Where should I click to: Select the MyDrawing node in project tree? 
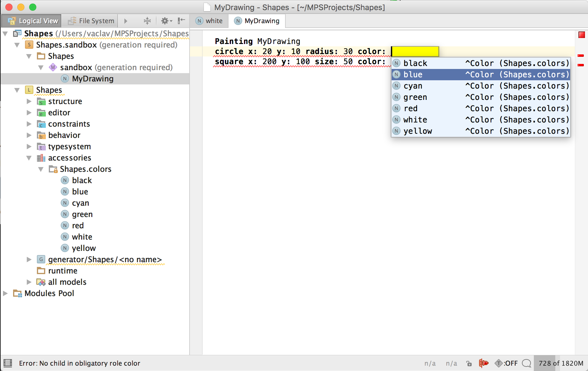[x=93, y=79]
